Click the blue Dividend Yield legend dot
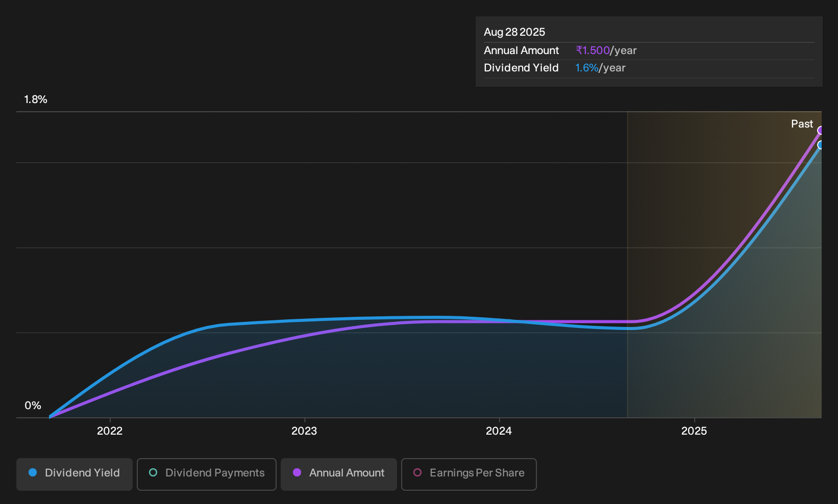838x504 pixels. [33, 472]
